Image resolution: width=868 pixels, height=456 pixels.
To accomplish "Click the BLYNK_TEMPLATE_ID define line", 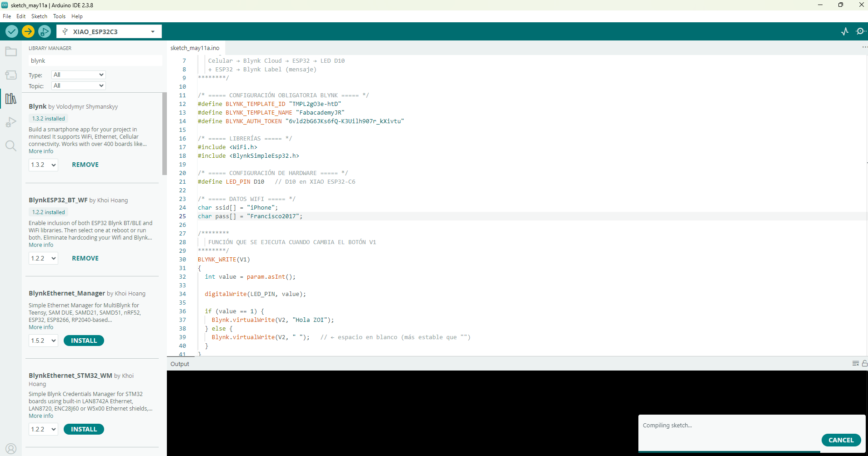I will 269,104.
